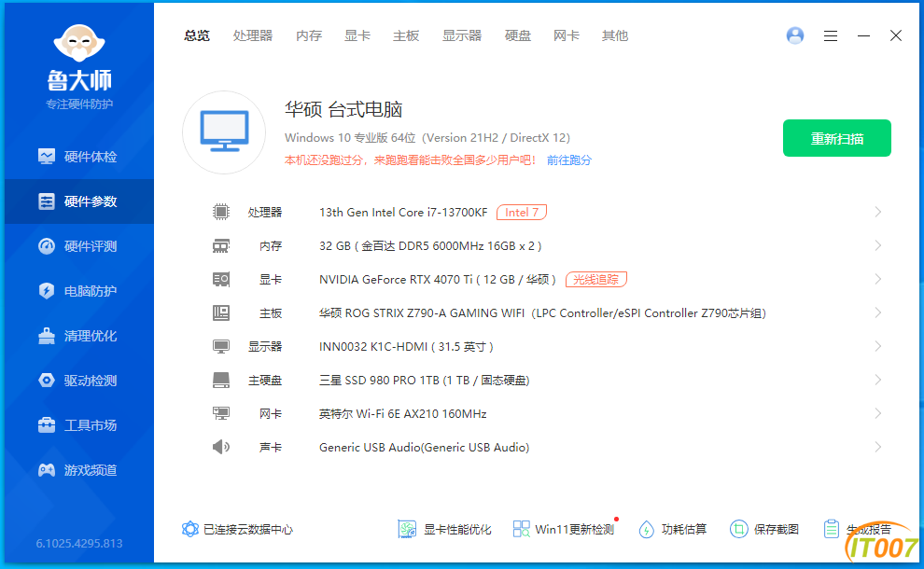Click NVIDIA GeForce RTX 4070 Ti text
Viewport: 924px width, 569px height.
(x=437, y=279)
